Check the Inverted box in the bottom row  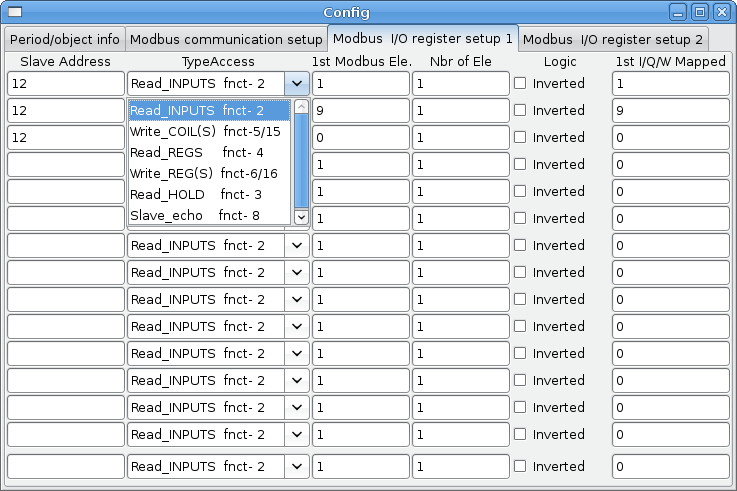(x=520, y=466)
